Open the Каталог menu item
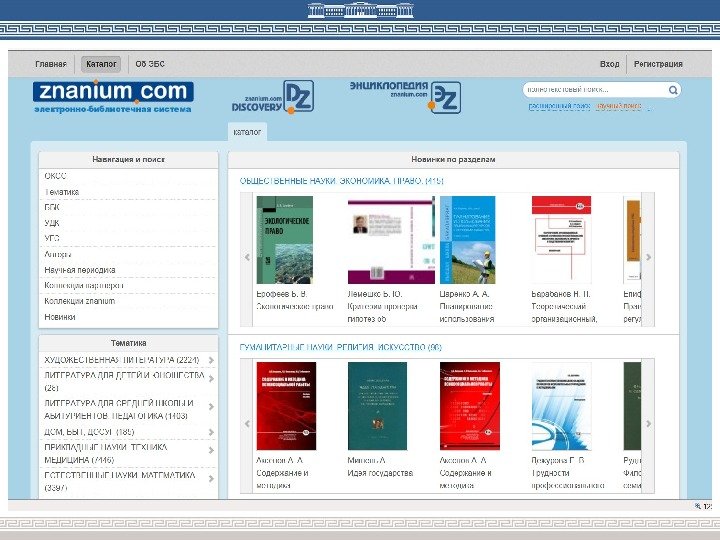The width and height of the screenshot is (720, 540). [x=101, y=64]
